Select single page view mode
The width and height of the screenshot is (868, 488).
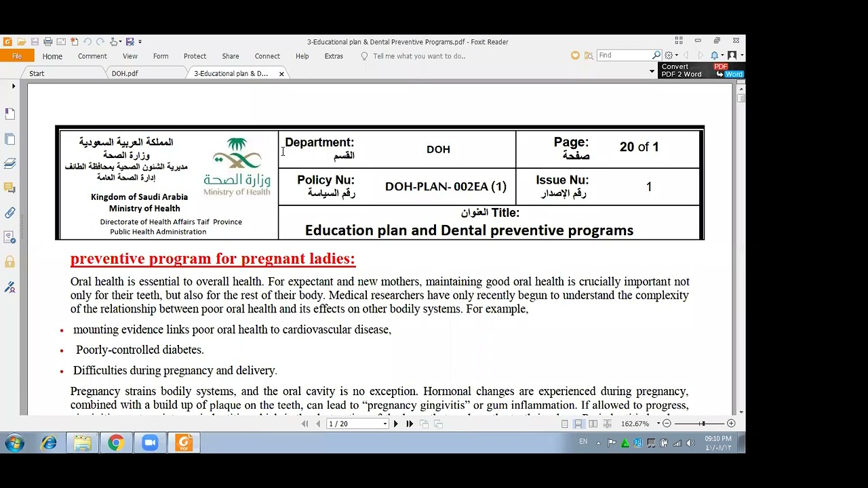(564, 424)
